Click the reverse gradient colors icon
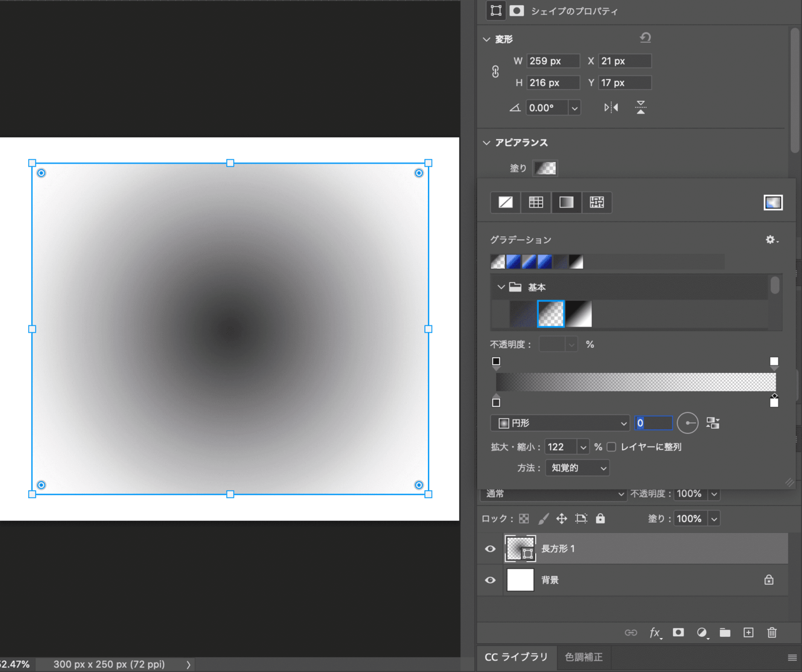Viewport: 802px width, 672px height. click(x=712, y=423)
